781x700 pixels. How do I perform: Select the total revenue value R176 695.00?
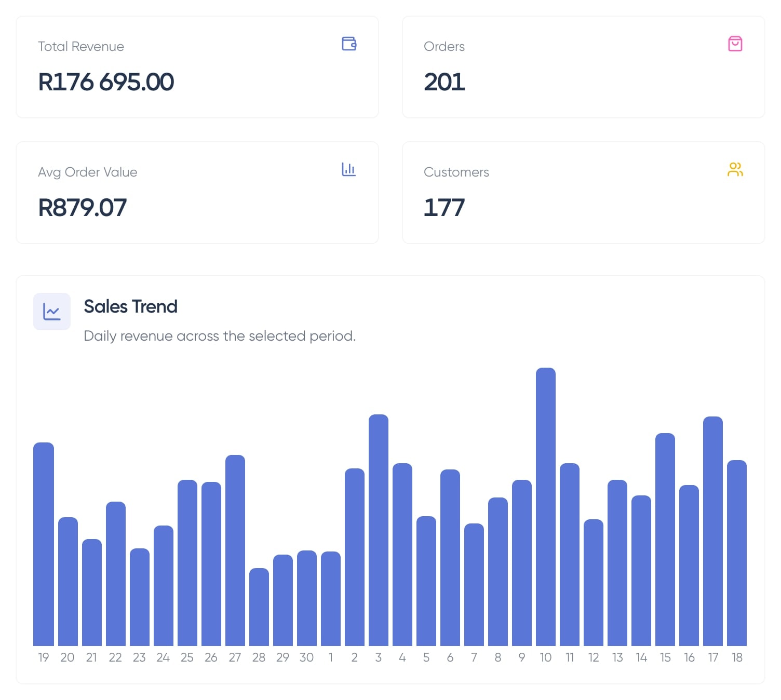[x=106, y=82]
